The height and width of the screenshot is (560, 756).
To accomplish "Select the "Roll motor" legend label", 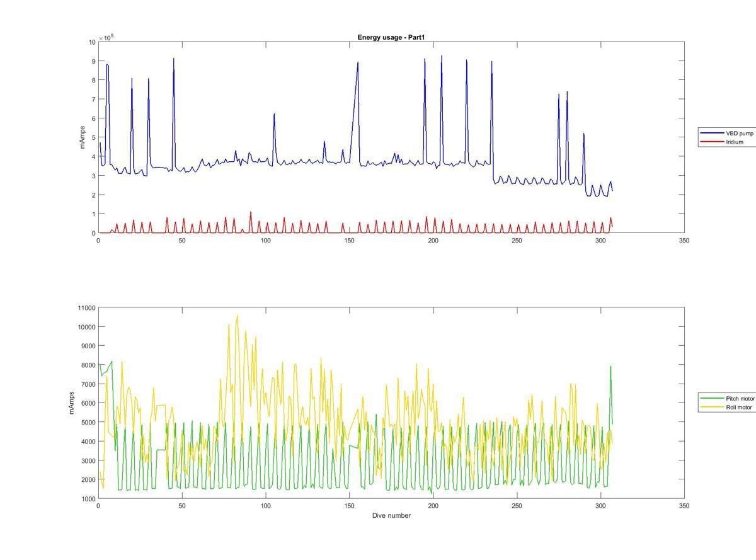I will pos(739,408).
